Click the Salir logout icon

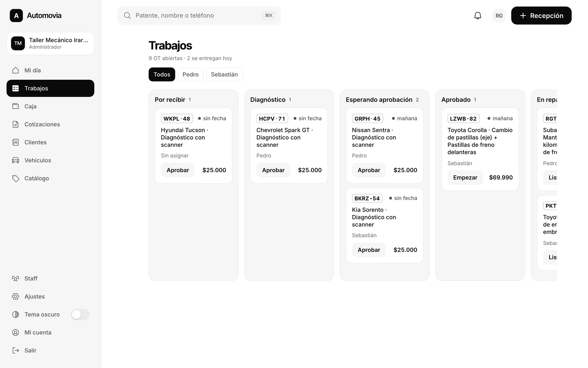point(16,350)
